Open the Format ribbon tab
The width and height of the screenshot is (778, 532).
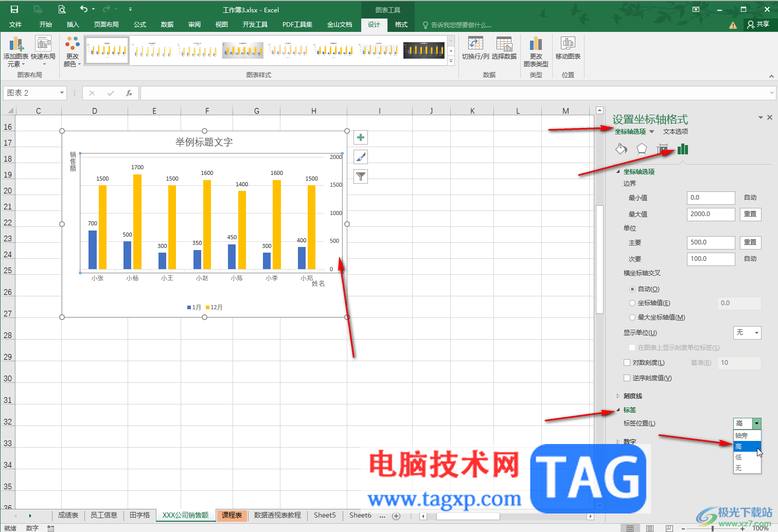(x=401, y=25)
